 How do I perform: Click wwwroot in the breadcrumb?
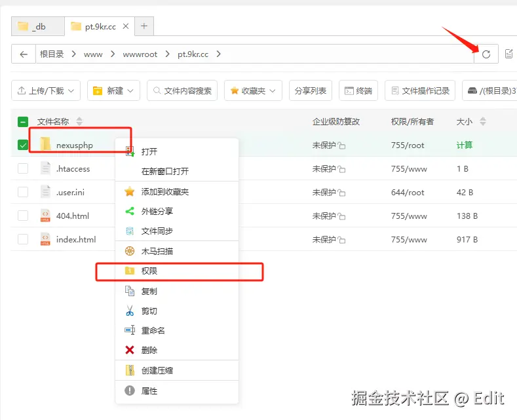(x=140, y=54)
